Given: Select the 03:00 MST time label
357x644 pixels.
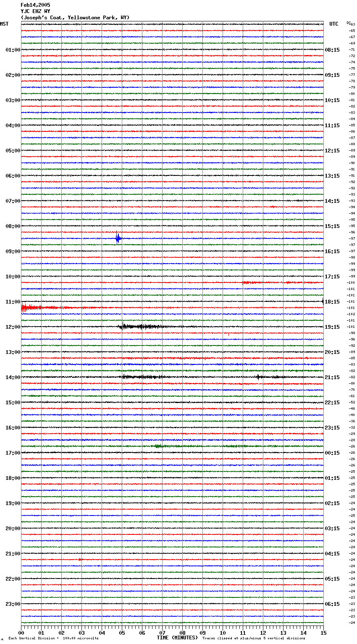Looking at the screenshot, I should (x=13, y=100).
